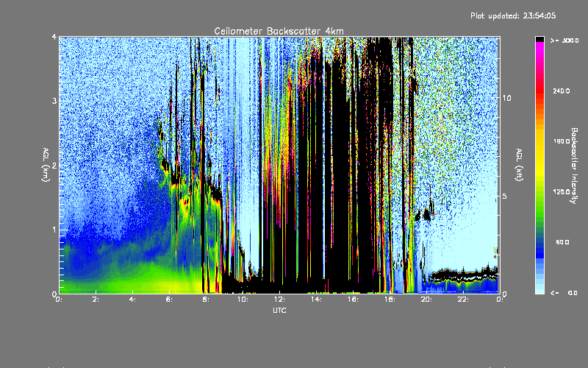Click the 10: tick on the UTC axis

coord(243,300)
